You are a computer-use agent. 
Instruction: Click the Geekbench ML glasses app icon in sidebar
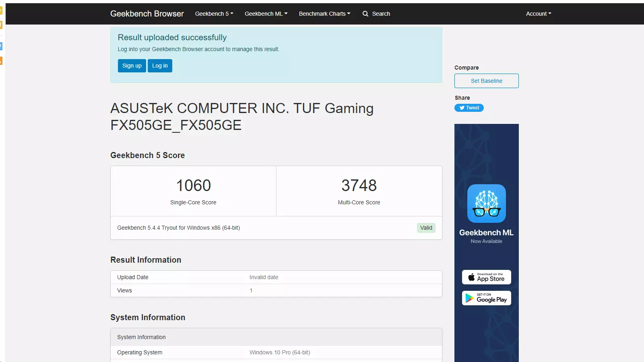pyautogui.click(x=486, y=204)
